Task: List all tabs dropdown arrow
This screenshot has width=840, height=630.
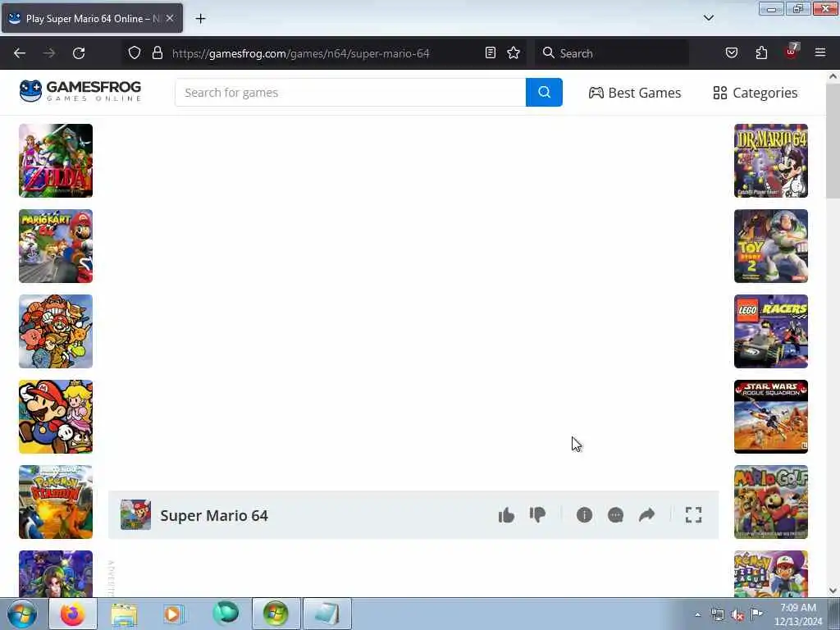Action: pyautogui.click(x=709, y=18)
